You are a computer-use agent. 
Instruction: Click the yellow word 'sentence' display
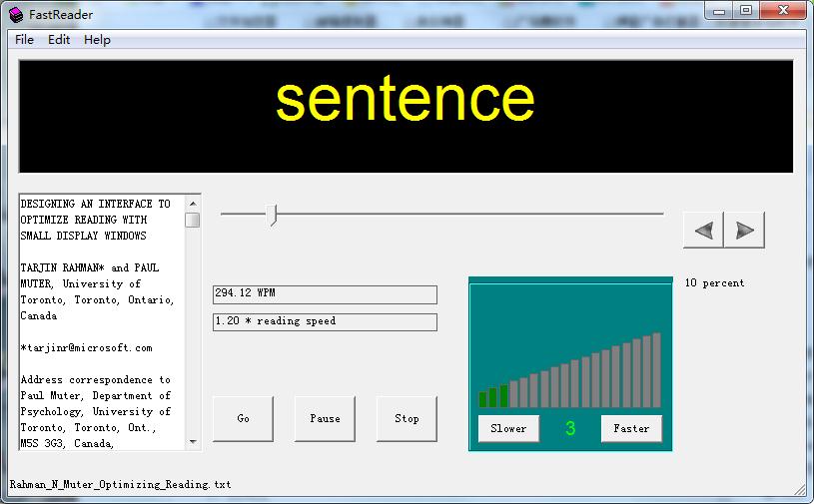coord(405,100)
